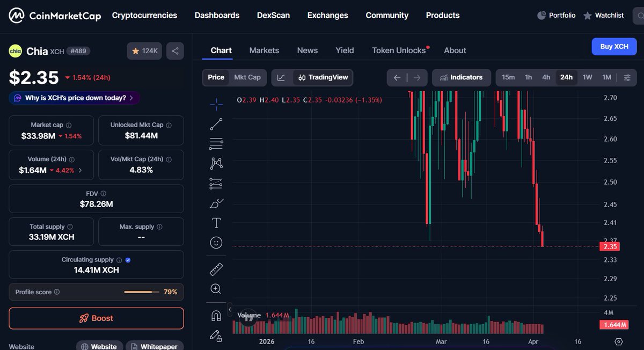Viewport: 644px width, 350px height.
Task: Click Why is XCH's price down today
Action: pos(75,98)
